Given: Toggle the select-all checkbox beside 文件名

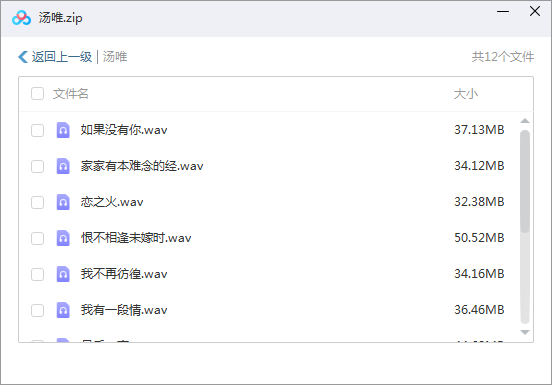Looking at the screenshot, I should pyautogui.click(x=37, y=94).
